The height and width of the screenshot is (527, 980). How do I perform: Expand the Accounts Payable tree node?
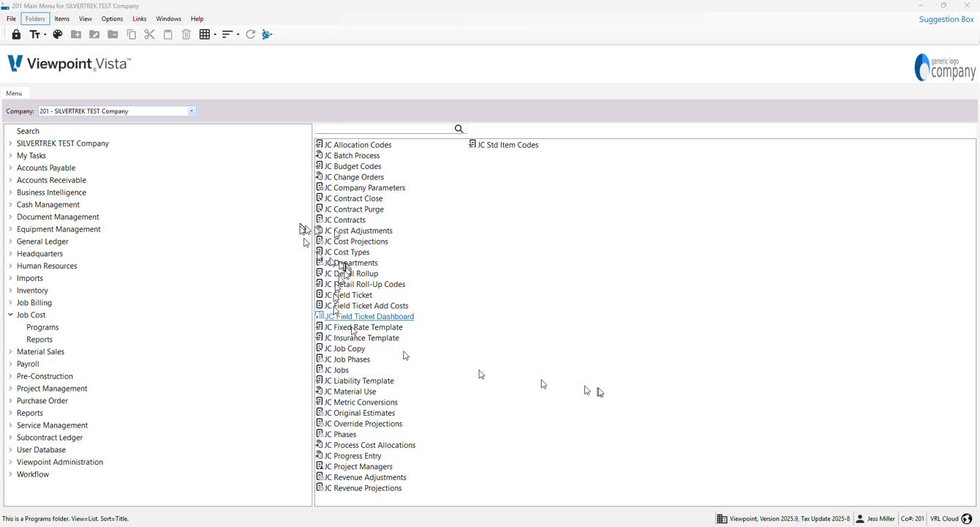(10, 168)
